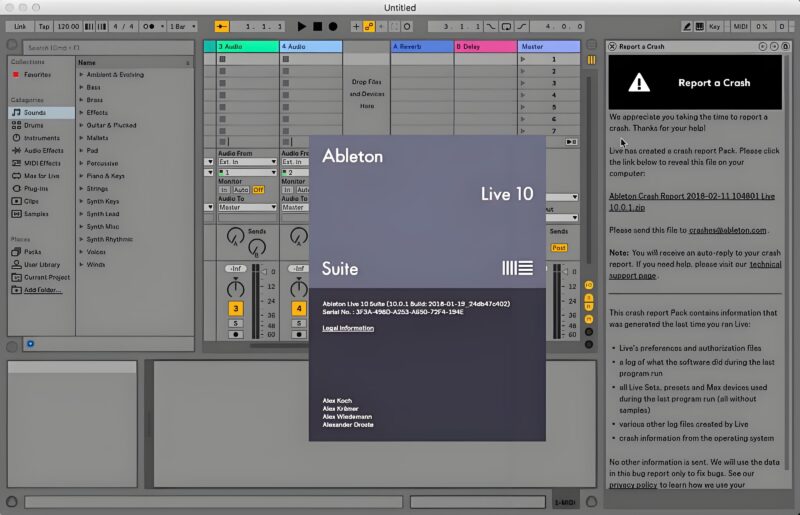Screen dimensions: 800x515
Task: Click the Tap tempo button
Action: tap(44, 27)
